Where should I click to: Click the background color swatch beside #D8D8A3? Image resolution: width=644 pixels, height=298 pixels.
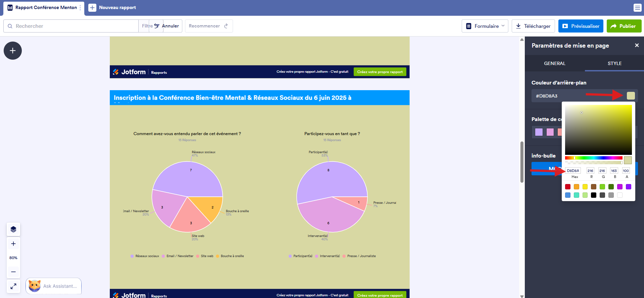point(631,96)
